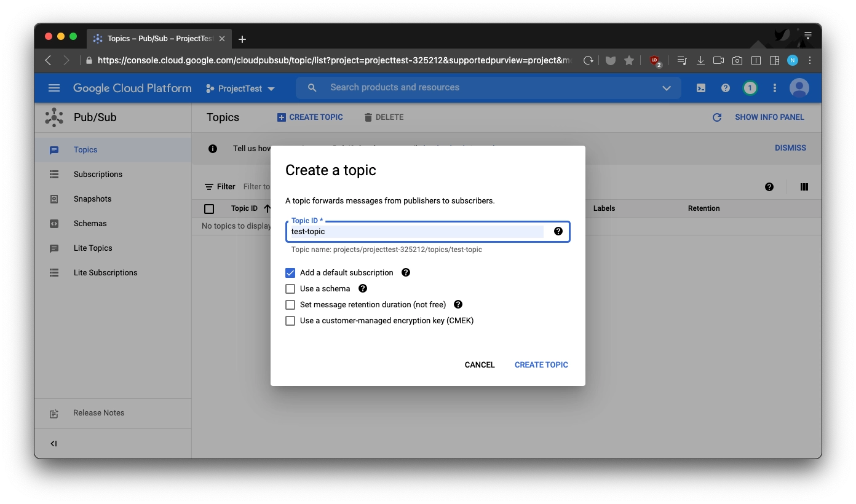Image resolution: width=856 pixels, height=504 pixels.
Task: Open the ProjectTest project dropdown
Action: point(240,89)
